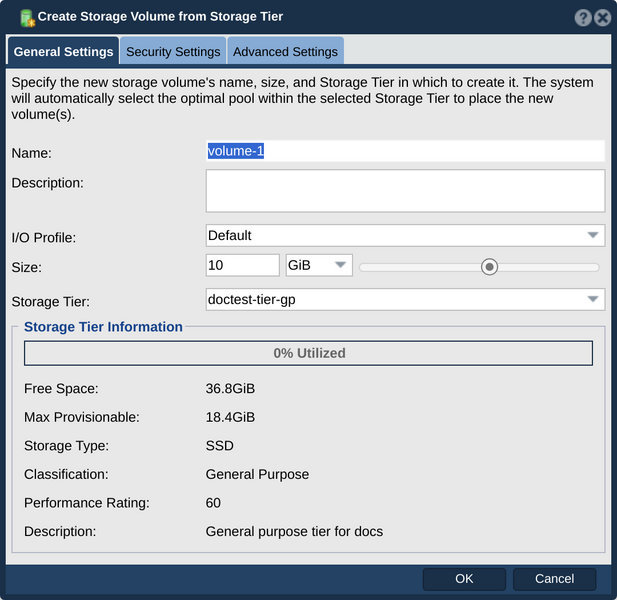Confirm volume creation with OK button

[x=464, y=579]
